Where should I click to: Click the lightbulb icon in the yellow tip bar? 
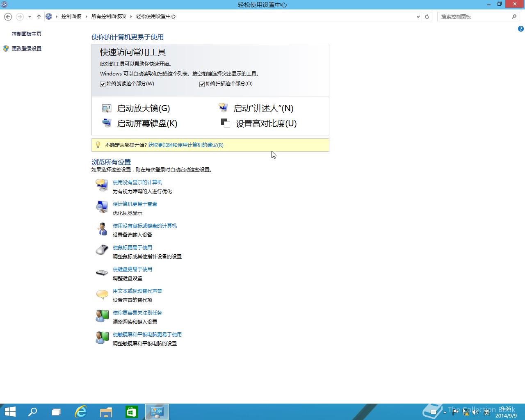click(x=98, y=145)
